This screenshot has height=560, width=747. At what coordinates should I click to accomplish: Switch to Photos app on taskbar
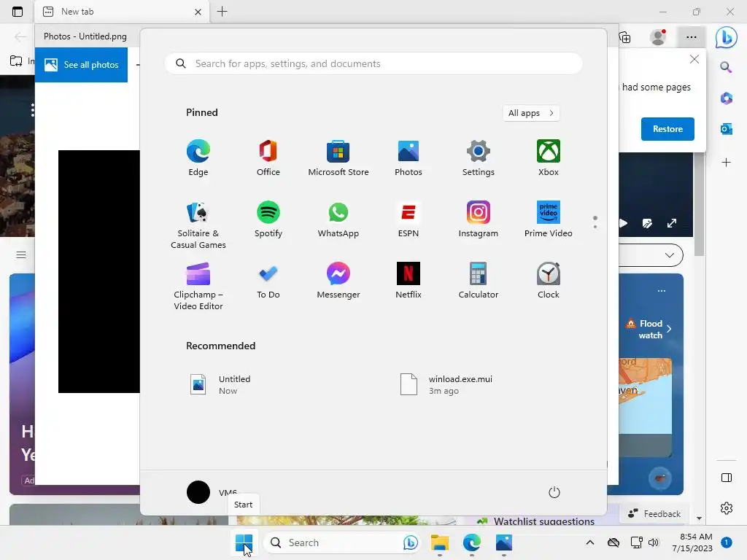[503, 542]
